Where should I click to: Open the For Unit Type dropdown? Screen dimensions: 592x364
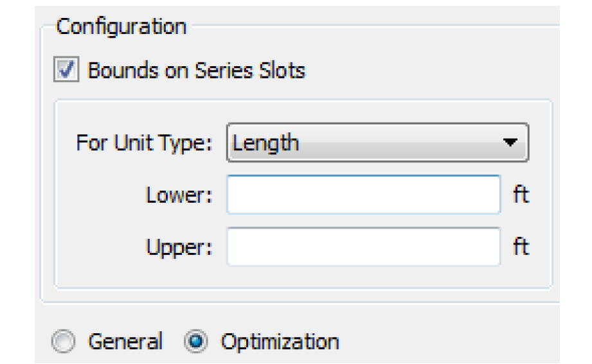pos(377,143)
